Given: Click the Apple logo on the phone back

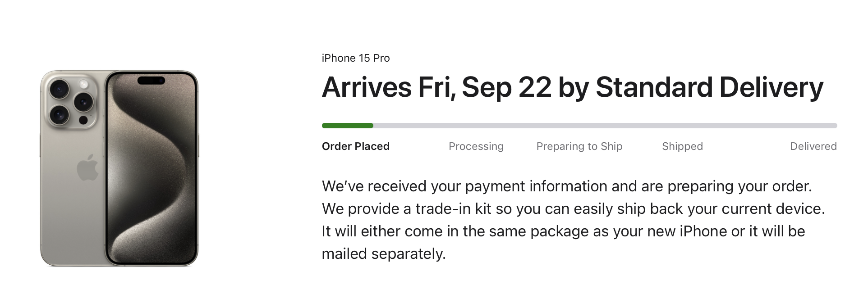Looking at the screenshot, I should [x=87, y=167].
